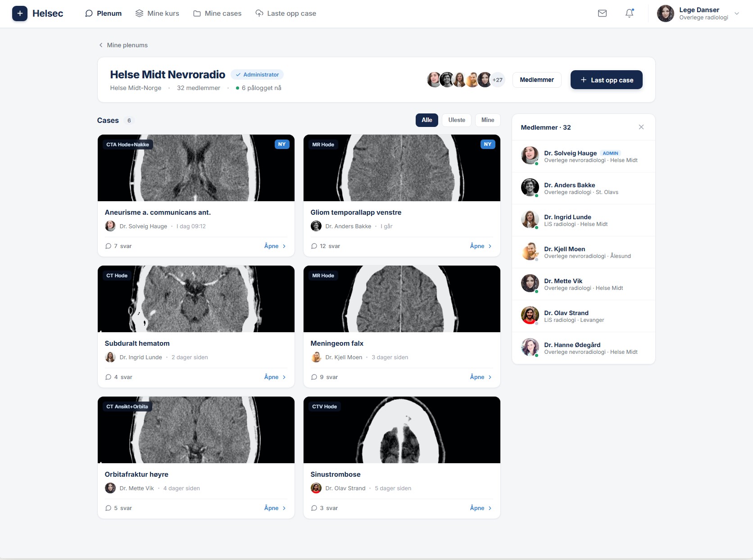Open Meningeom falx MR thumbnail
Image resolution: width=753 pixels, height=560 pixels.
pos(402,299)
